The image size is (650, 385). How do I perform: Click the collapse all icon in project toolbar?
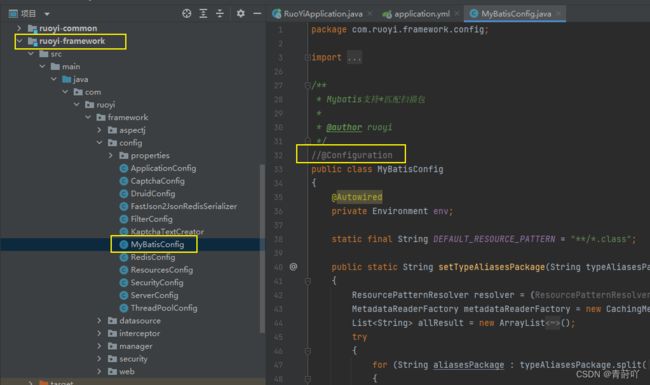point(220,14)
